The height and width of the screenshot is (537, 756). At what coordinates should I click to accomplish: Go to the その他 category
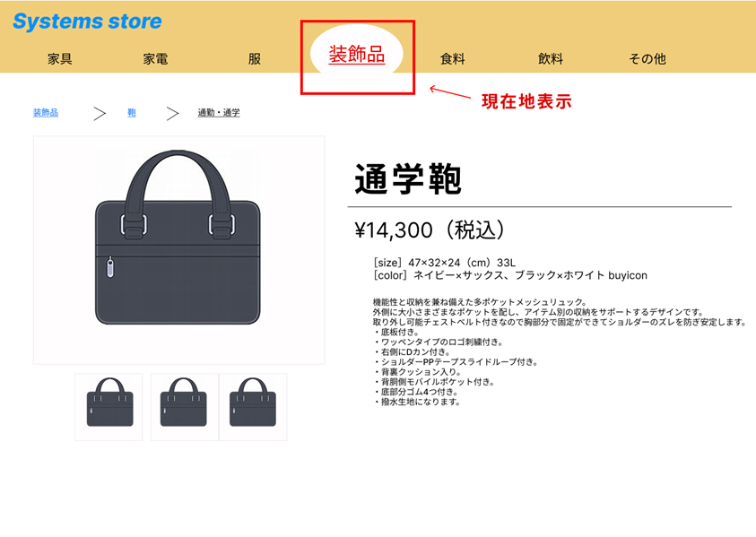pyautogui.click(x=647, y=59)
